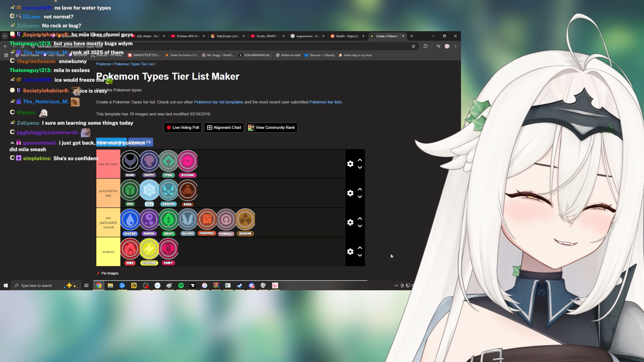This screenshot has height=362, width=644.
Task: Switch to the PokeSmash tab
Action: 228,36
